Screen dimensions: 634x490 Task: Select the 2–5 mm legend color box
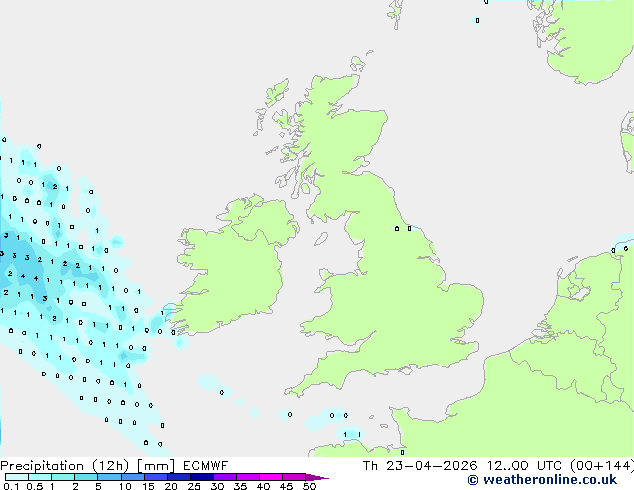[86, 477]
